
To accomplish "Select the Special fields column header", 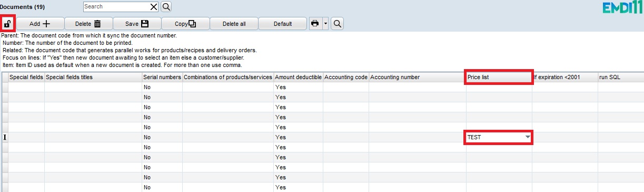I will [26, 77].
